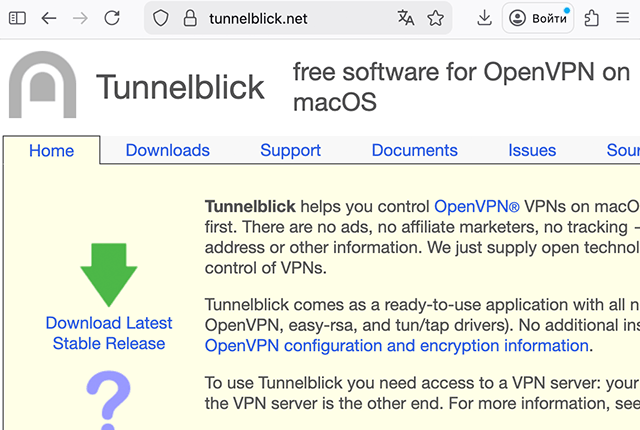Click Download Latest Stable Release link

pos(109,333)
